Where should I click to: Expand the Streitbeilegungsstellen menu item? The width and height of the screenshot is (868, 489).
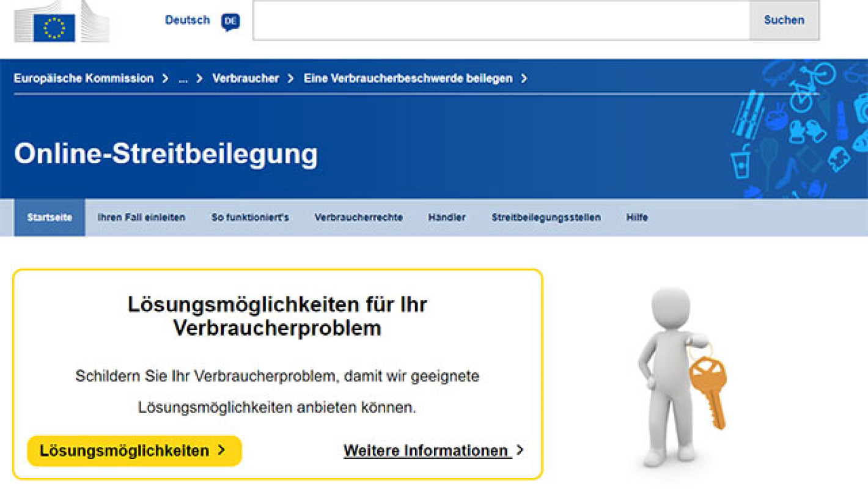click(x=547, y=217)
